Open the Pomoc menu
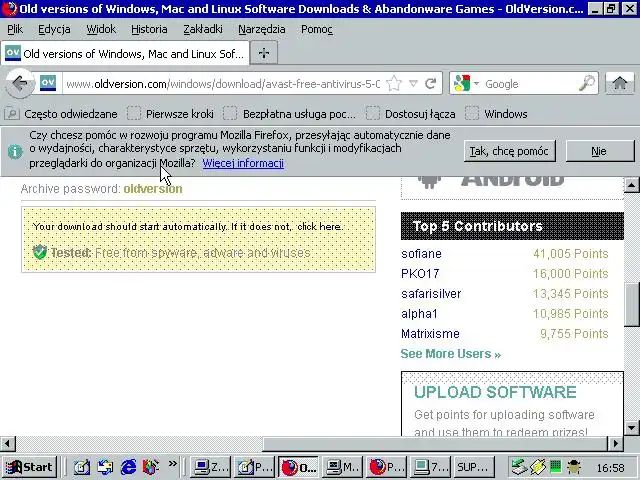The width and height of the screenshot is (640, 480). click(x=317, y=29)
